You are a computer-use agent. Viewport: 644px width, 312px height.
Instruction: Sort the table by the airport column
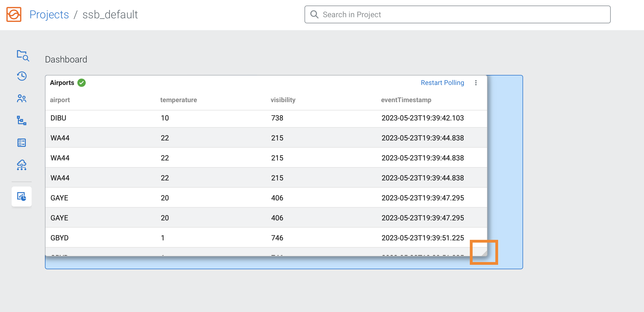pos(60,100)
